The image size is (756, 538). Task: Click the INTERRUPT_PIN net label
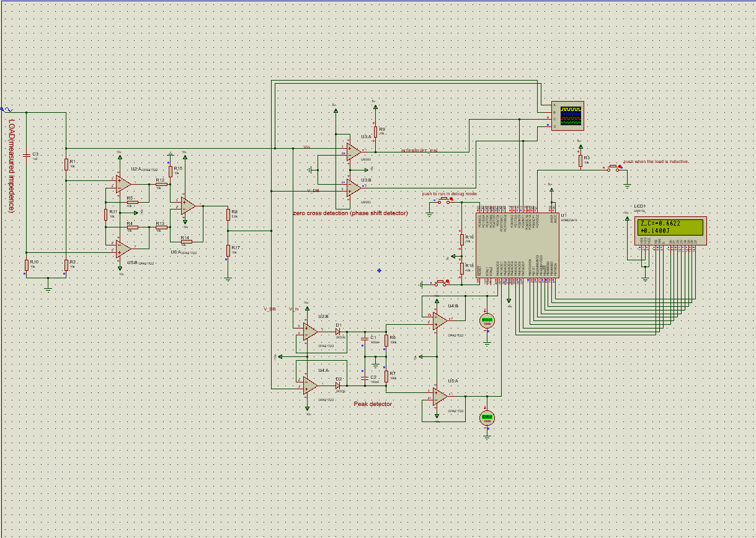coord(419,151)
